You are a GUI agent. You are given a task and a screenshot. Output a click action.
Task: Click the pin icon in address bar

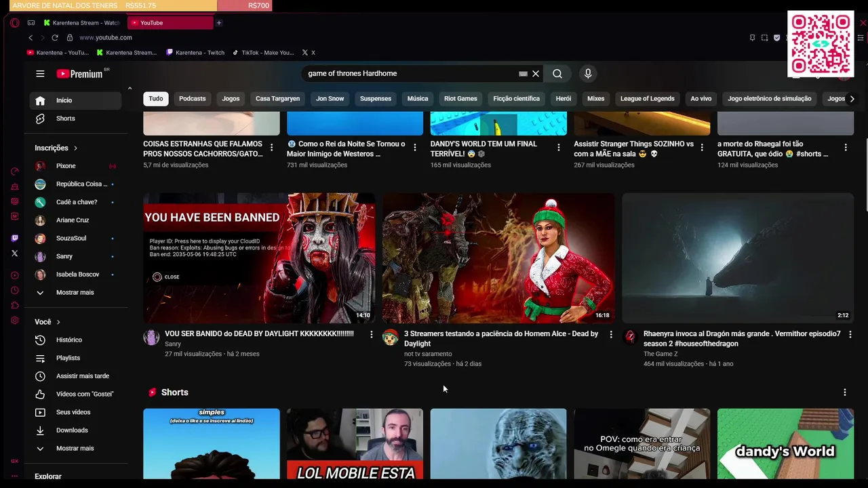(x=752, y=37)
